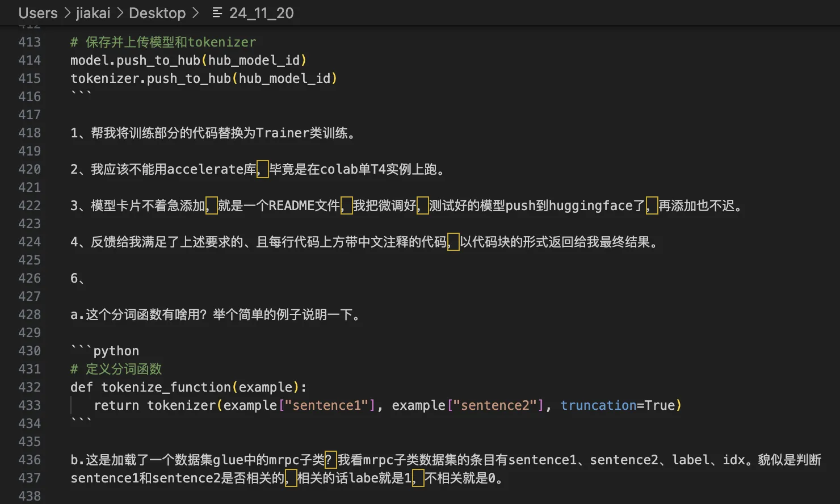Click '4、反馈给我满足了上述要求的' text
840x504 pixels.
click(x=157, y=242)
